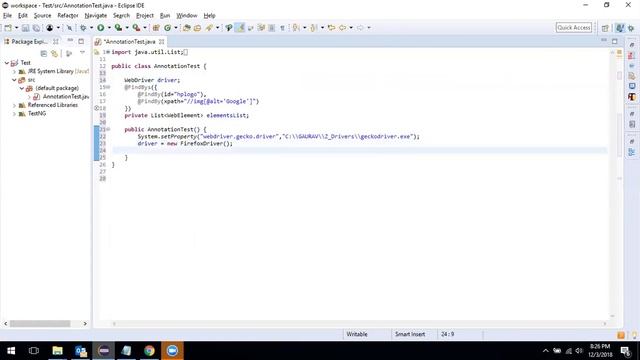The height and width of the screenshot is (360, 640).
Task: Toggle Link with Editor in Package Explorer
Action: tap(54, 53)
